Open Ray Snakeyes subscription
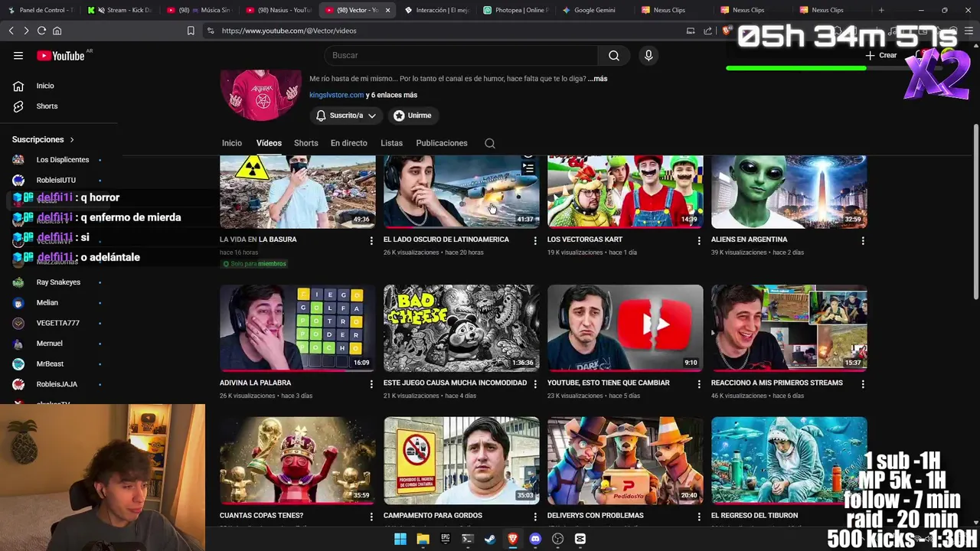The height and width of the screenshot is (551, 980). coord(58,282)
